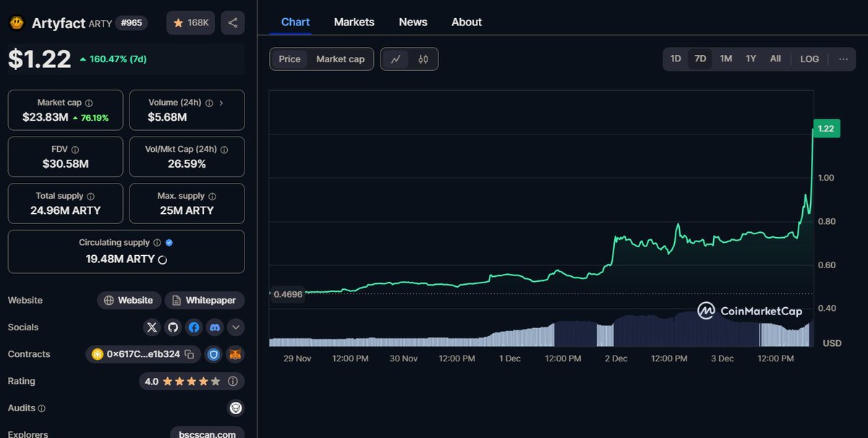This screenshot has width=868, height=438.
Task: Add token to MetaMask fox icon
Action: click(x=236, y=354)
